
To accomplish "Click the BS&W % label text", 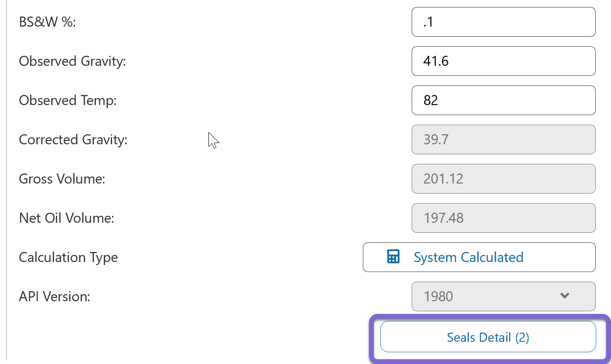I will (x=47, y=22).
